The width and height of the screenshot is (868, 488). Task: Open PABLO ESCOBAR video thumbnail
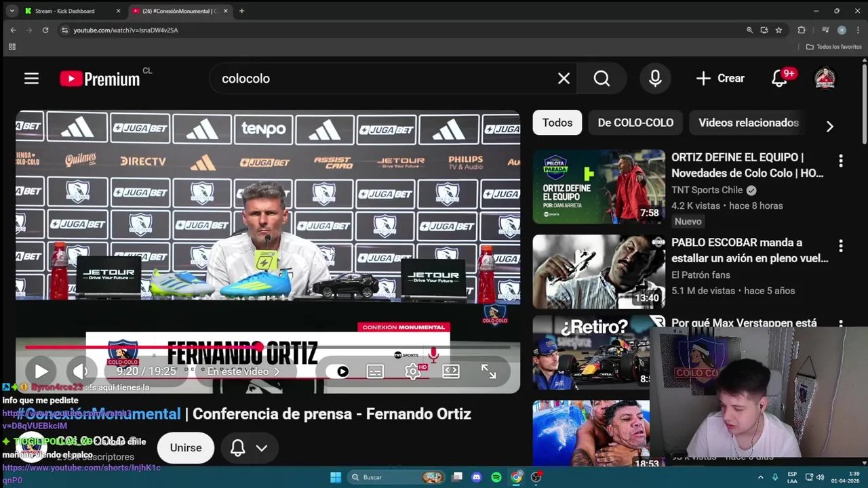[599, 272]
